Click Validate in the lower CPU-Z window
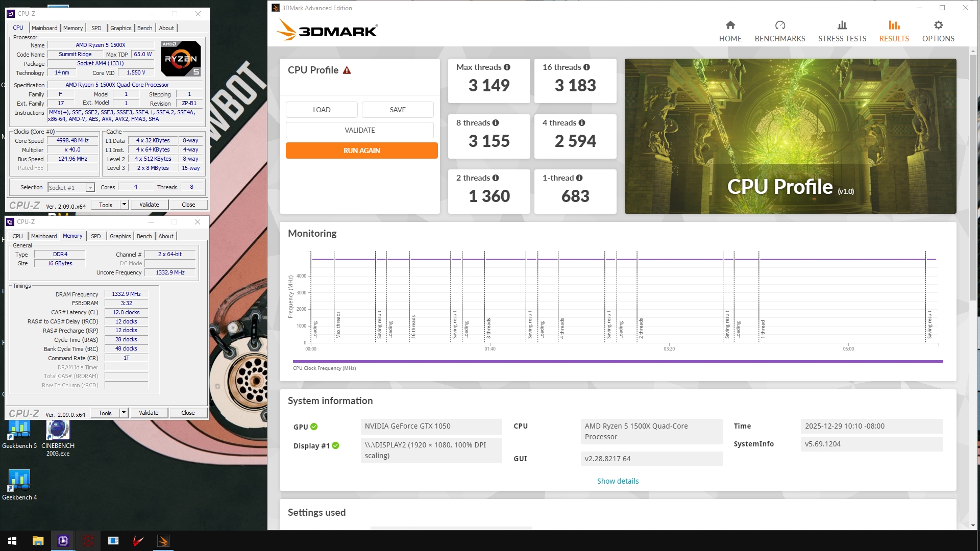 [149, 413]
